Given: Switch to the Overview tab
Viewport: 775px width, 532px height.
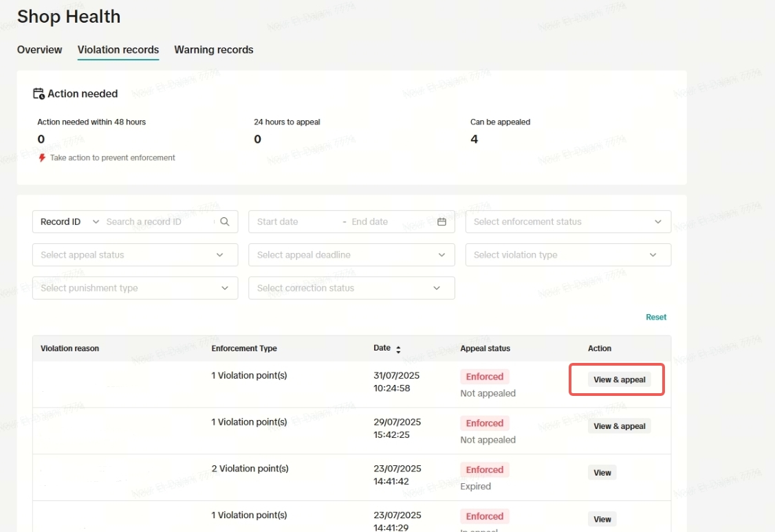Looking at the screenshot, I should coord(39,49).
